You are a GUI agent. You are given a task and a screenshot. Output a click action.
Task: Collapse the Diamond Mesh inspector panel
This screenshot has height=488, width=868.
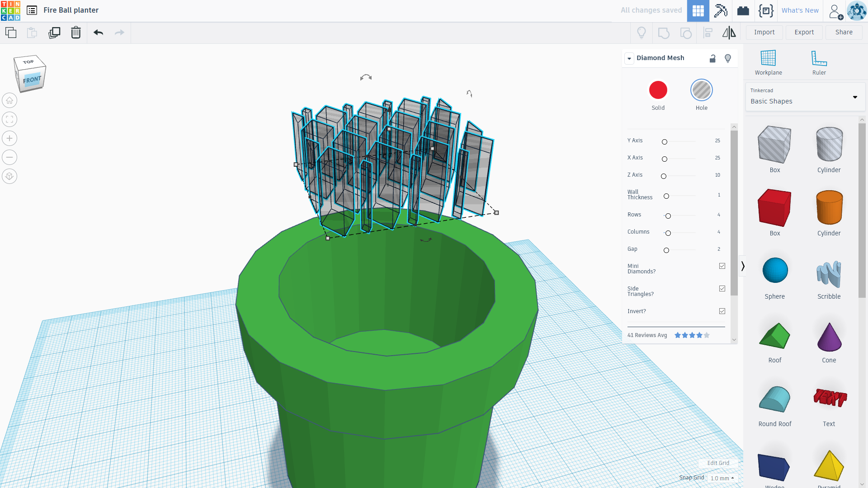[x=629, y=58]
